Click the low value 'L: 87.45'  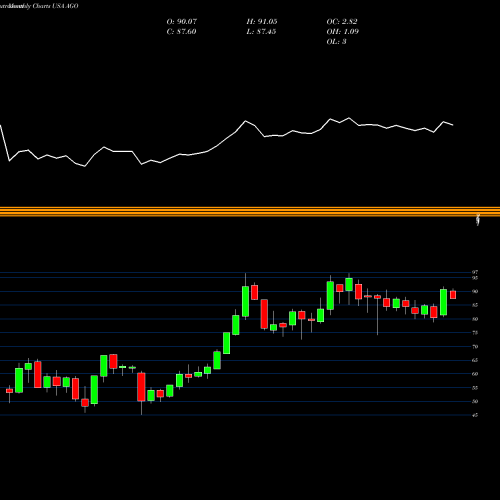pyautogui.click(x=261, y=32)
